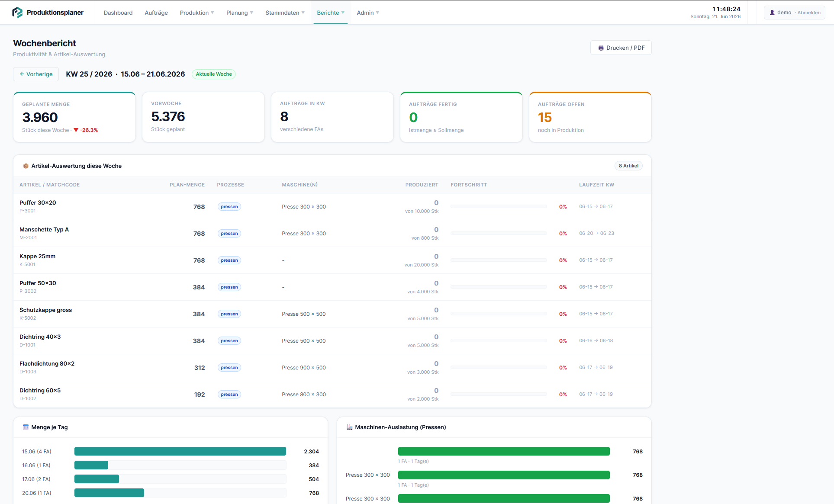This screenshot has height=504, width=834.
Task: Click the Abmelden link
Action: pyautogui.click(x=809, y=13)
